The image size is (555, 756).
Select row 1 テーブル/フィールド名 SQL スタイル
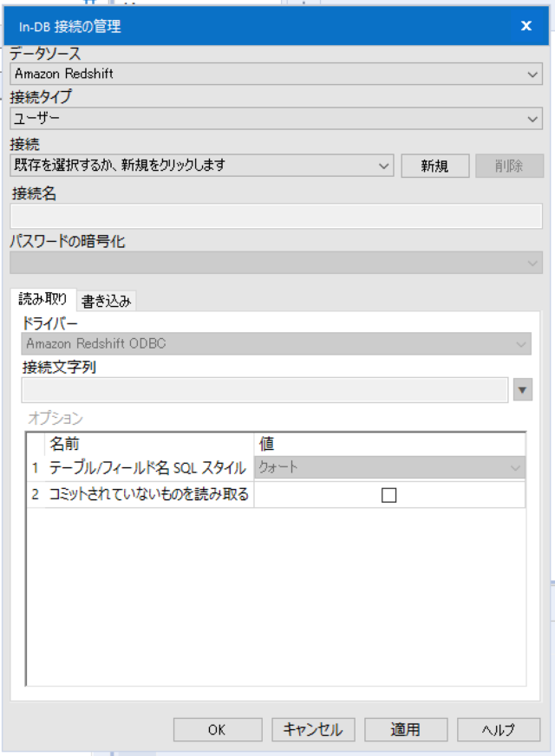tap(147, 467)
